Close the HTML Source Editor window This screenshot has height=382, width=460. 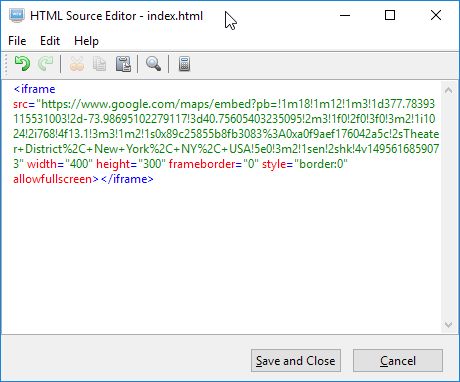click(x=436, y=15)
